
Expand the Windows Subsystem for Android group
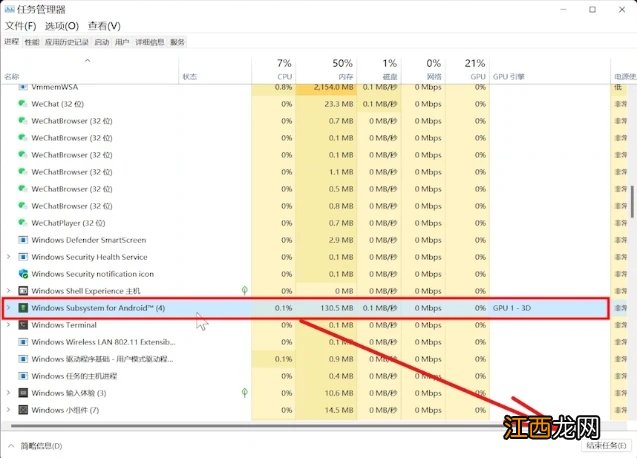point(8,308)
